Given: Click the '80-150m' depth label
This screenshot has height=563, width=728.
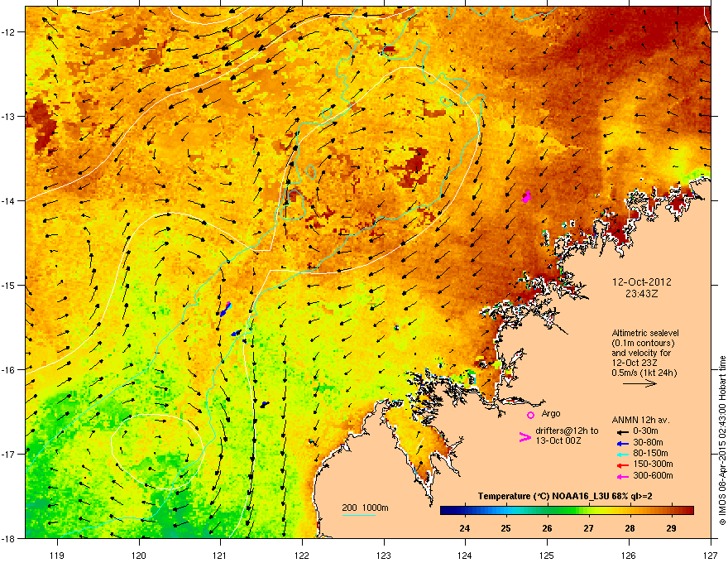Looking at the screenshot, I should pos(650,454).
